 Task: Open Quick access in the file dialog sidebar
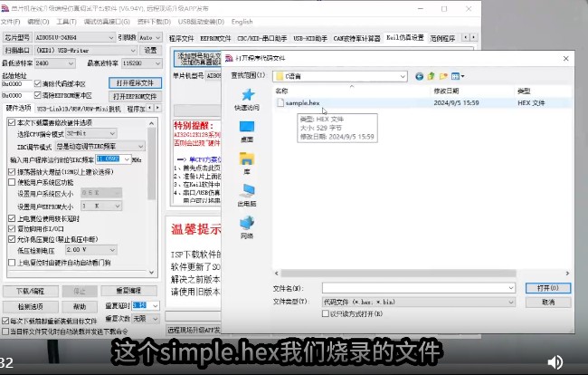point(247,99)
